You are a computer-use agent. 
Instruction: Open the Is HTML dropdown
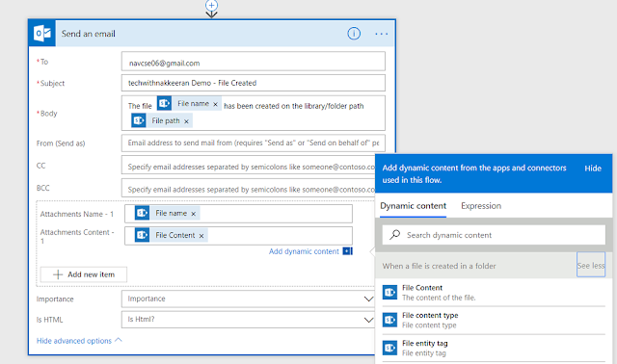pos(249,320)
